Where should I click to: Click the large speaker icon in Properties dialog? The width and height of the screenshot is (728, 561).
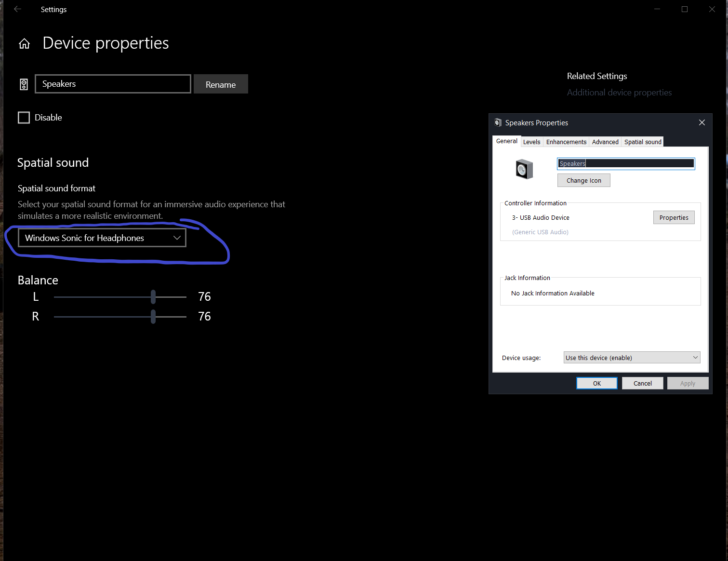pos(524,169)
